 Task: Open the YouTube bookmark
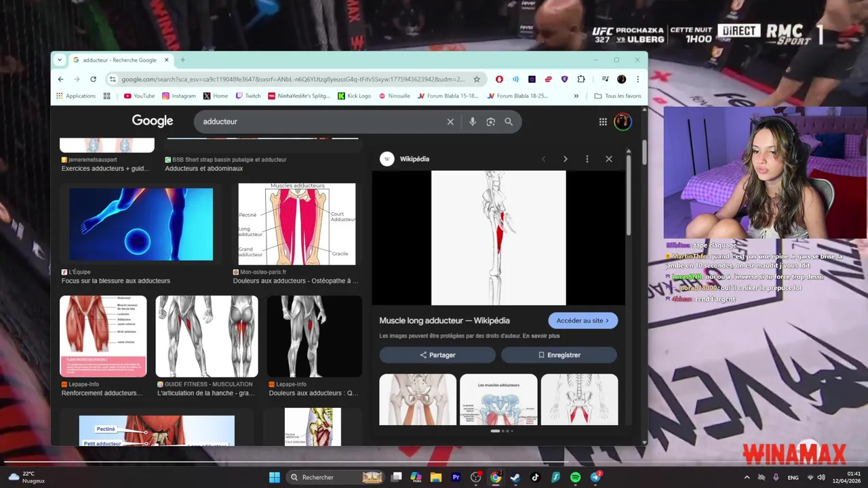(139, 96)
